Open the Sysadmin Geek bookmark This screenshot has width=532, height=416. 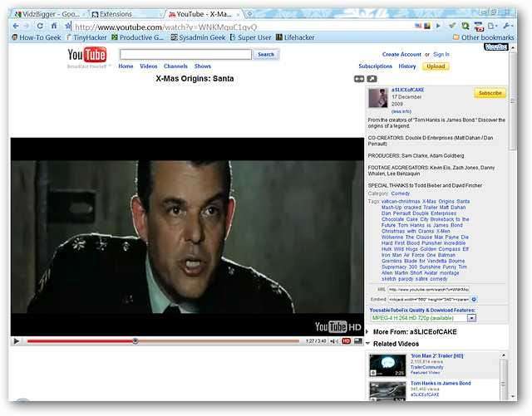[x=198, y=37]
